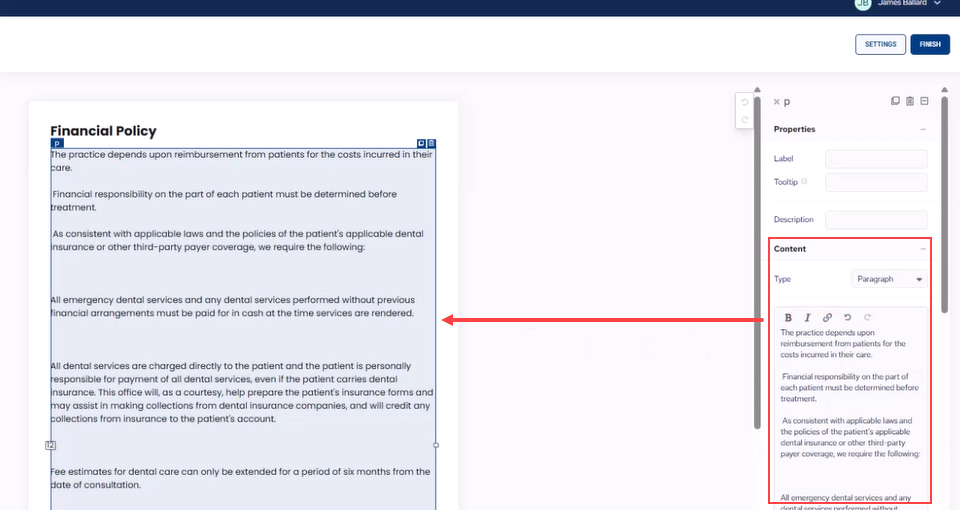Click the editor's undo arrow icon
Screen dimensions: 960x510
847,317
